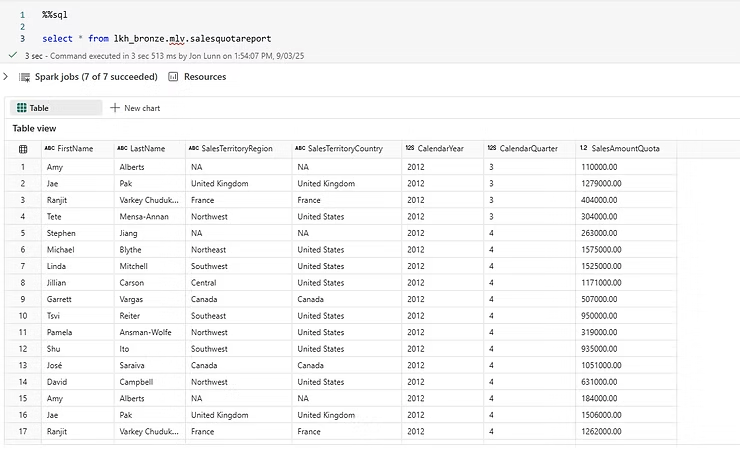The width and height of the screenshot is (740, 452).
Task: Add a New chart view
Action: pyautogui.click(x=141, y=108)
